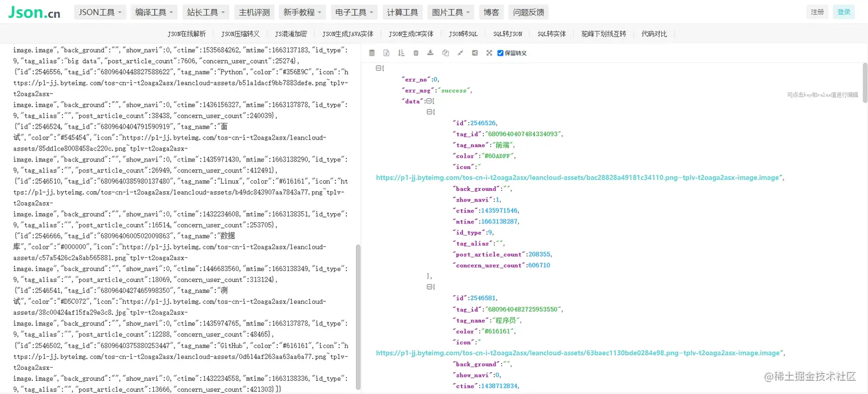Click the Excel export icon
The height and width of the screenshot is (394, 868).
(x=386, y=53)
